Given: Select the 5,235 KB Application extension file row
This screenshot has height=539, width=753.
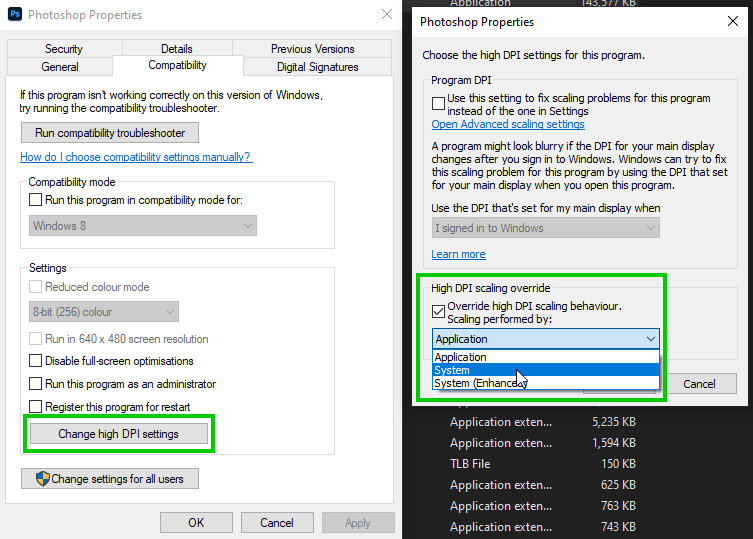Looking at the screenshot, I should pyautogui.click(x=543, y=422).
